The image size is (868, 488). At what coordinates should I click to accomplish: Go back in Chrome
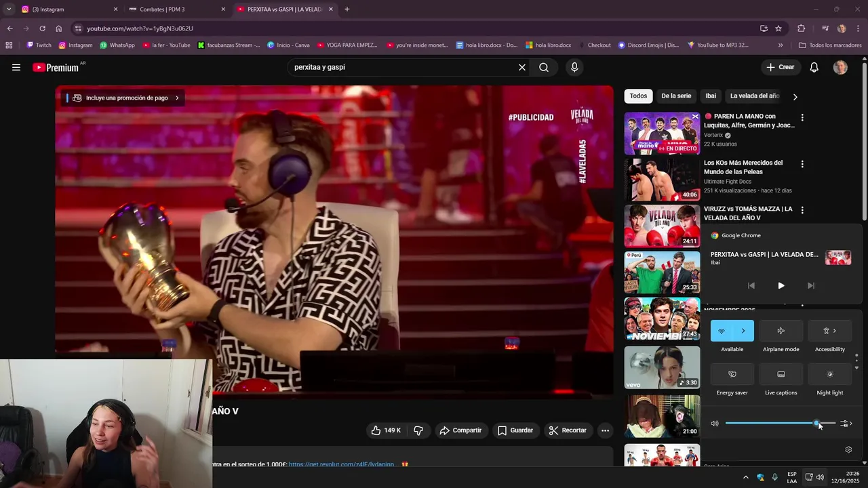point(9,28)
